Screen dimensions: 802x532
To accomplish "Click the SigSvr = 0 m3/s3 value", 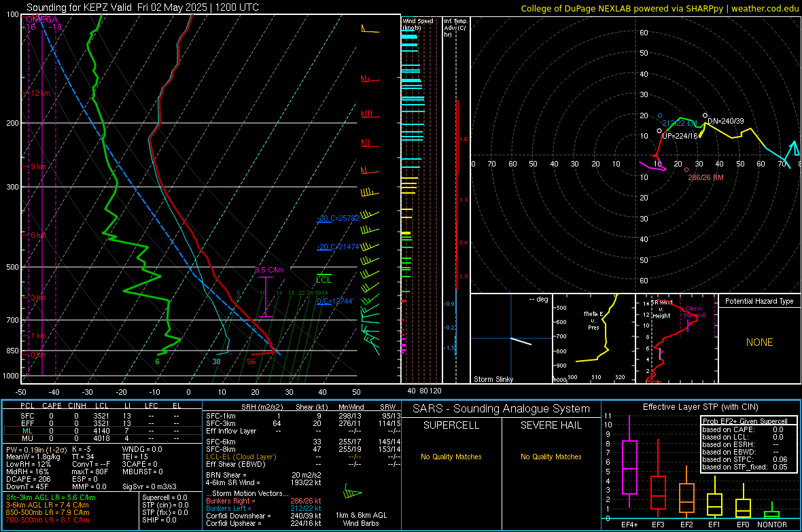I will coord(150,486).
